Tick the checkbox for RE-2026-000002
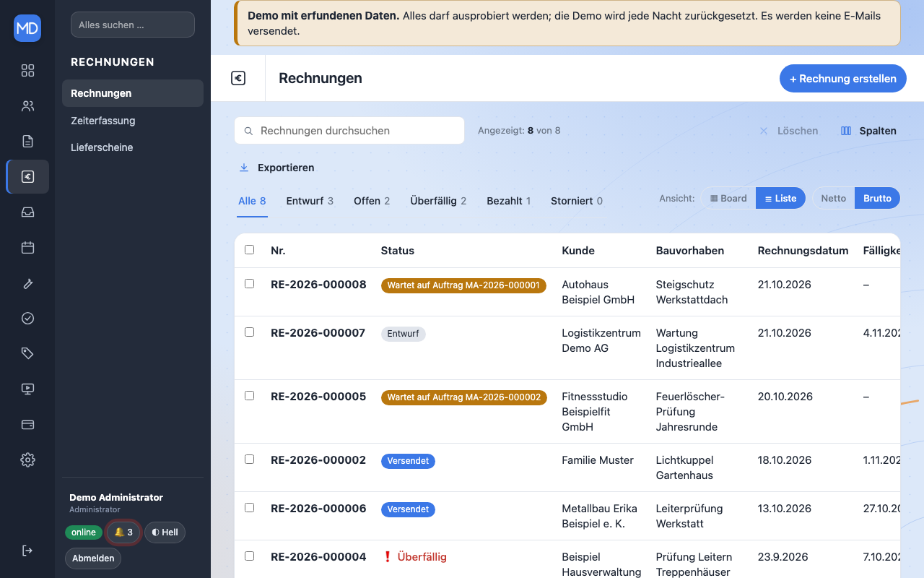Viewport: 924px width, 578px height. coord(250,460)
